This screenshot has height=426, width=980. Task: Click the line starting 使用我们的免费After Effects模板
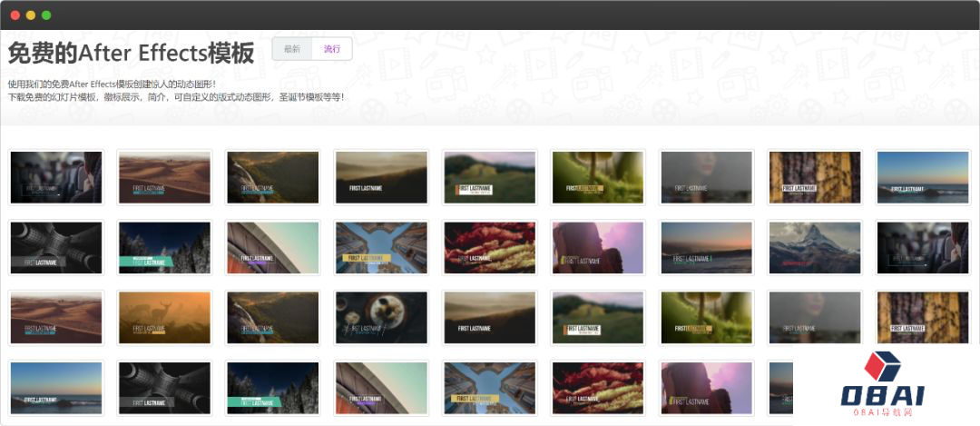tap(112, 84)
